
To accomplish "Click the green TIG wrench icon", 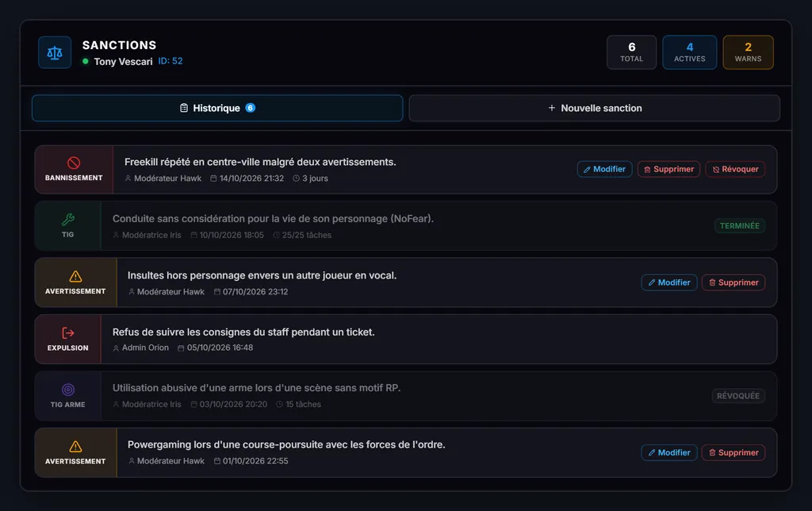I will click(x=68, y=220).
